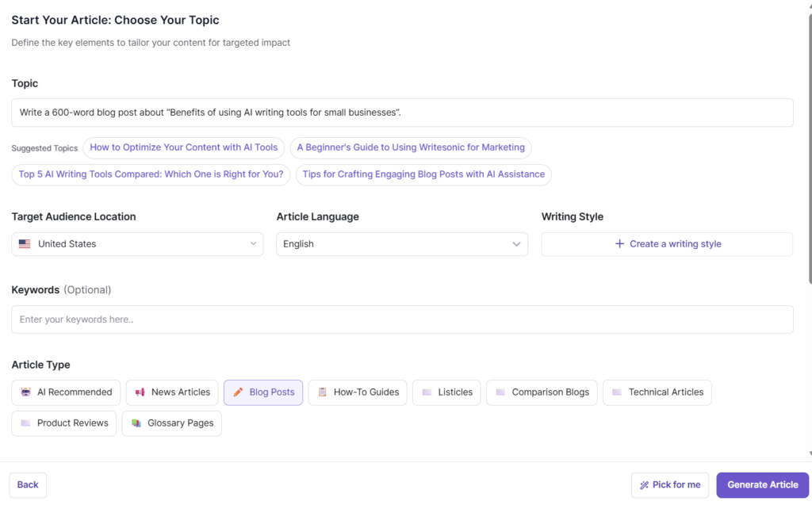Pick the News Articles category
812x505 pixels.
[172, 392]
